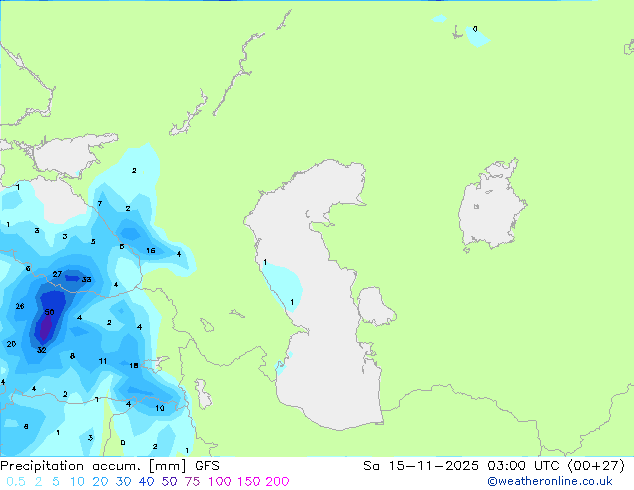Click the weatheronline.co.uk copyright link
The image size is (634, 490).
[550, 481]
